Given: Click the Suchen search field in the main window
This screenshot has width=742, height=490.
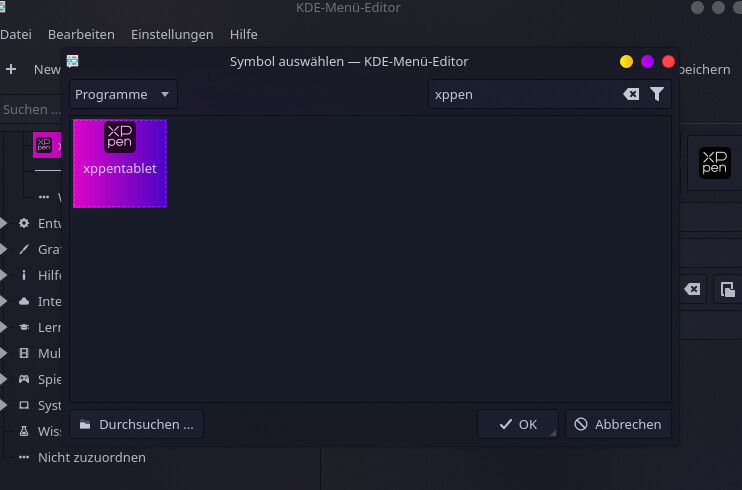Looking at the screenshot, I should pos(31,109).
